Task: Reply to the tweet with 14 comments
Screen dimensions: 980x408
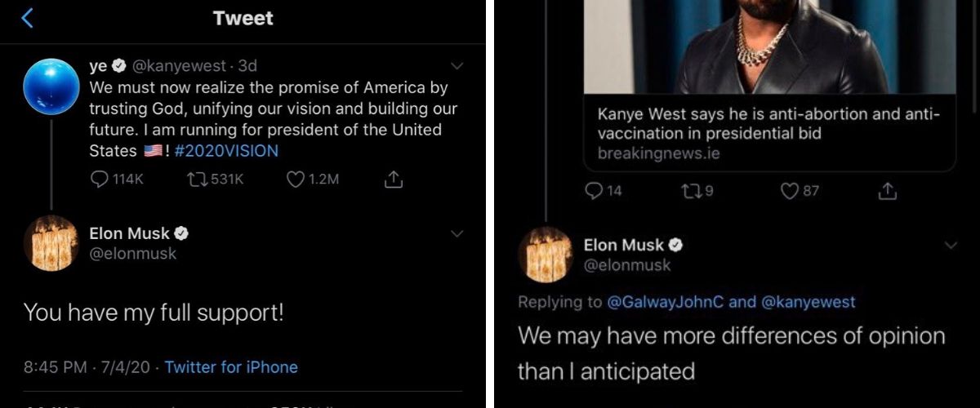Action: (x=595, y=191)
